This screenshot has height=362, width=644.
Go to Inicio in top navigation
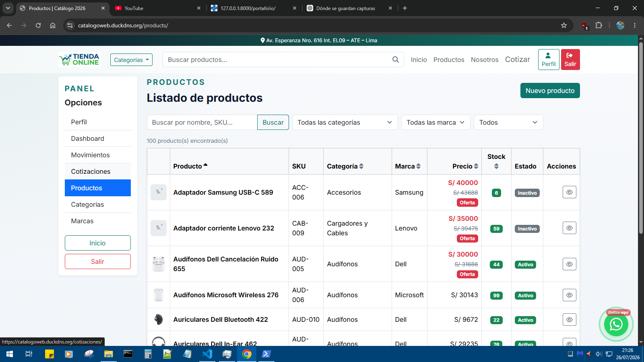click(x=419, y=60)
